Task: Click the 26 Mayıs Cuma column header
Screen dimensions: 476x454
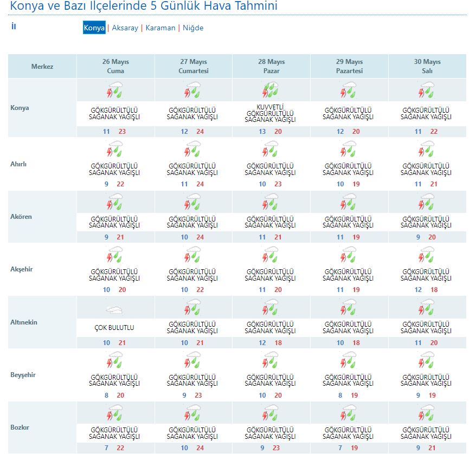Action: [115, 66]
